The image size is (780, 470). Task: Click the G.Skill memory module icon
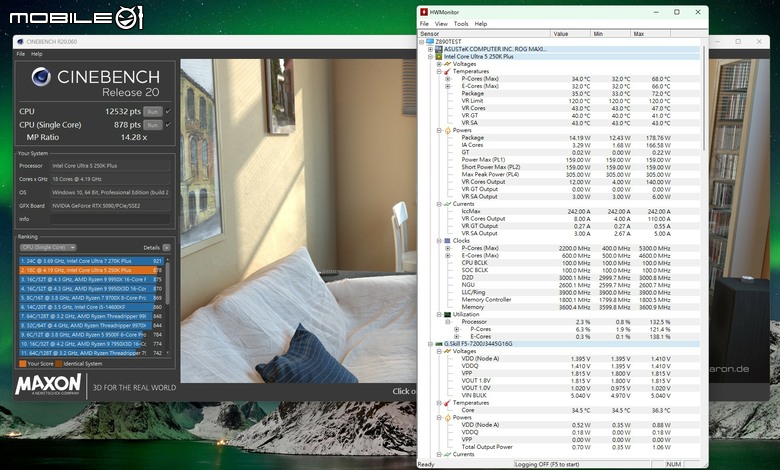click(439, 344)
